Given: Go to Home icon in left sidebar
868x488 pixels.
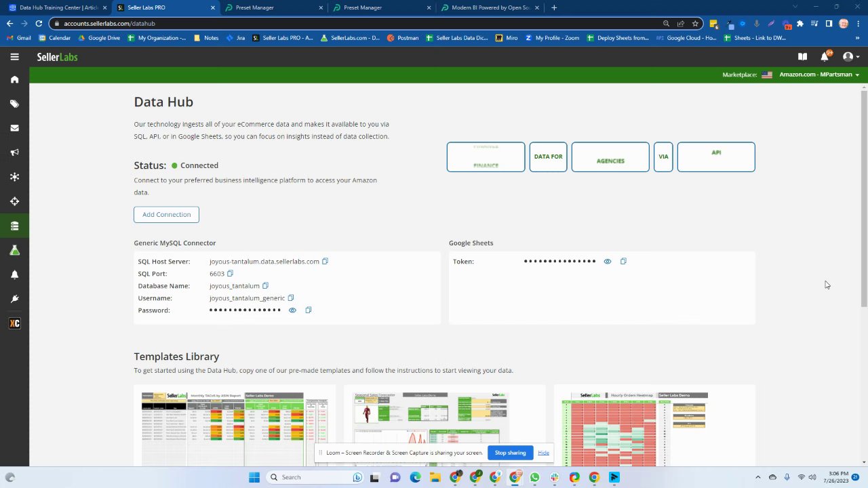Looking at the screenshot, I should [x=14, y=79].
